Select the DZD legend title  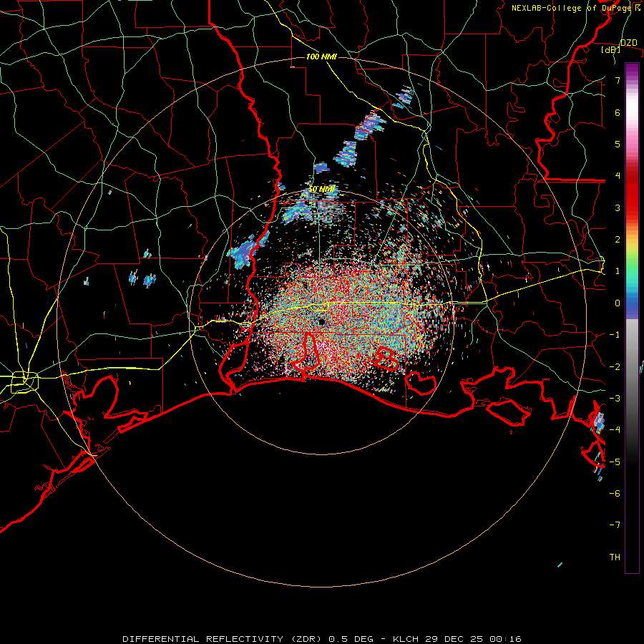pos(628,43)
